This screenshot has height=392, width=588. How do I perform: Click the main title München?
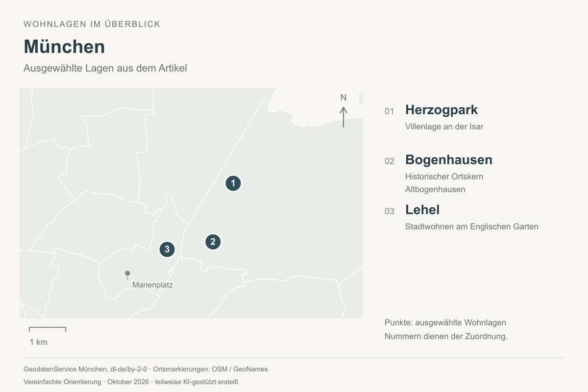64,47
